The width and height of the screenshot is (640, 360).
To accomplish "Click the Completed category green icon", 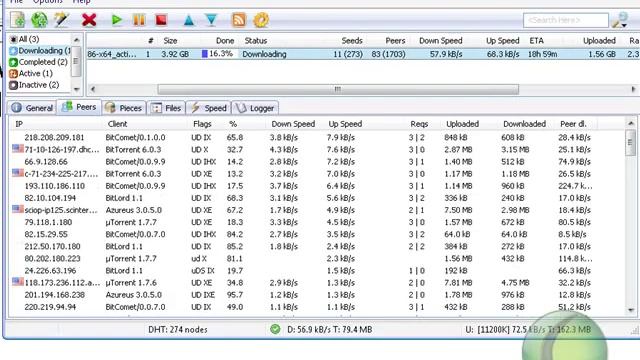I will click(x=13, y=62).
